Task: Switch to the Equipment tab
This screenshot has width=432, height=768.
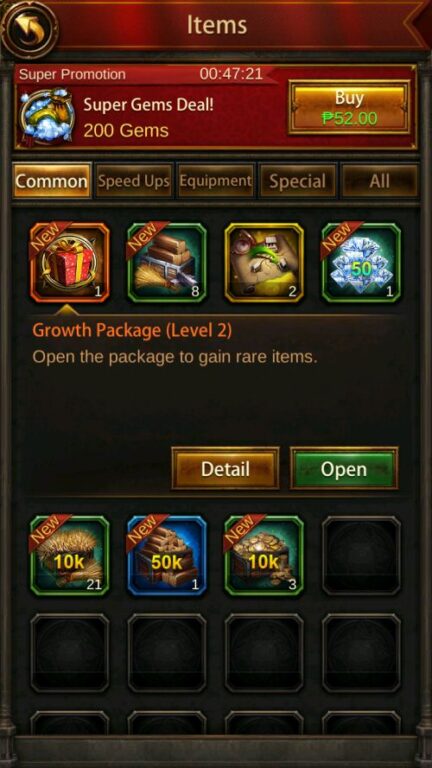Action: coord(216,181)
